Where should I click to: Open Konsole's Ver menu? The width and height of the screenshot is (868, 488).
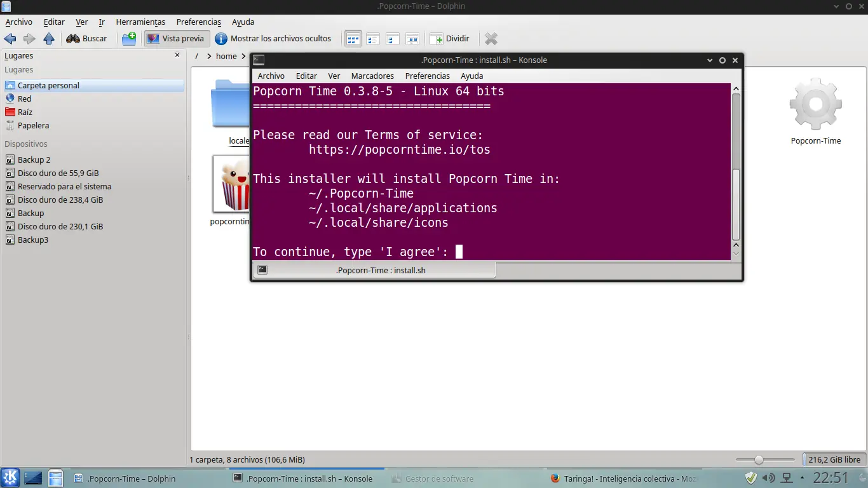pos(334,76)
